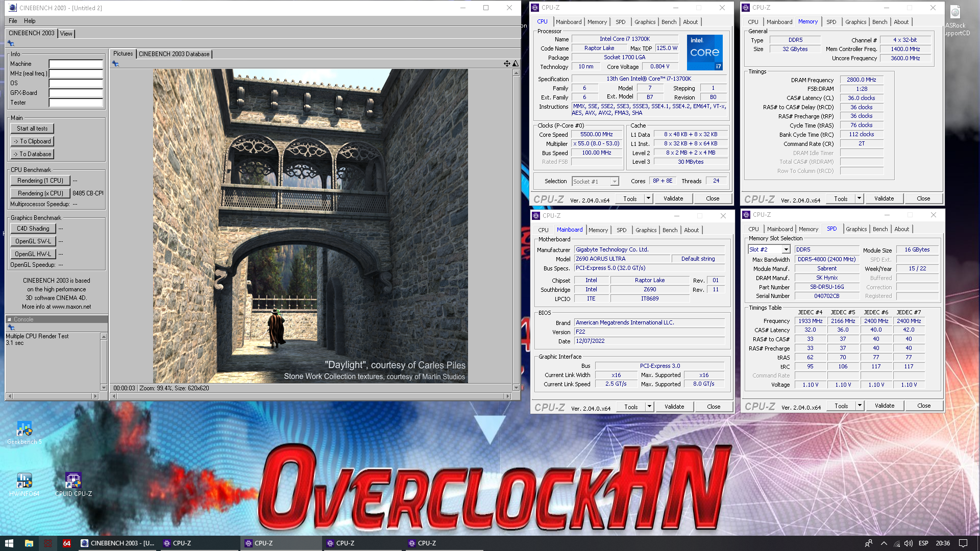Click the CPU-Z icon in the Mainboard window title bar
980x551 pixels.
pos(536,216)
